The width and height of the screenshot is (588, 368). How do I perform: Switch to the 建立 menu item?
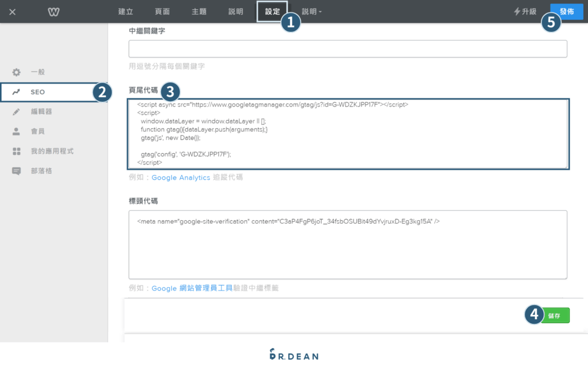tap(125, 11)
